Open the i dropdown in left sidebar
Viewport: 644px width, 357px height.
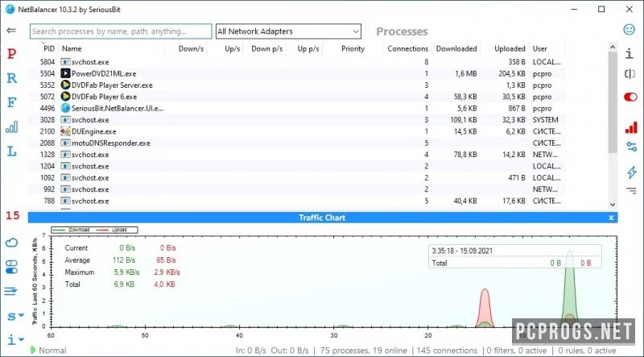pyautogui.click(x=14, y=340)
